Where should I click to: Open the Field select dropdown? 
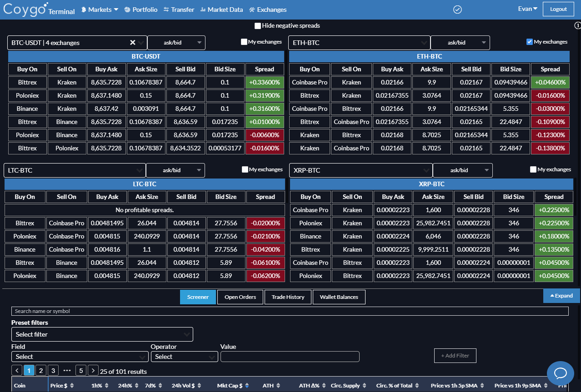tap(80, 357)
